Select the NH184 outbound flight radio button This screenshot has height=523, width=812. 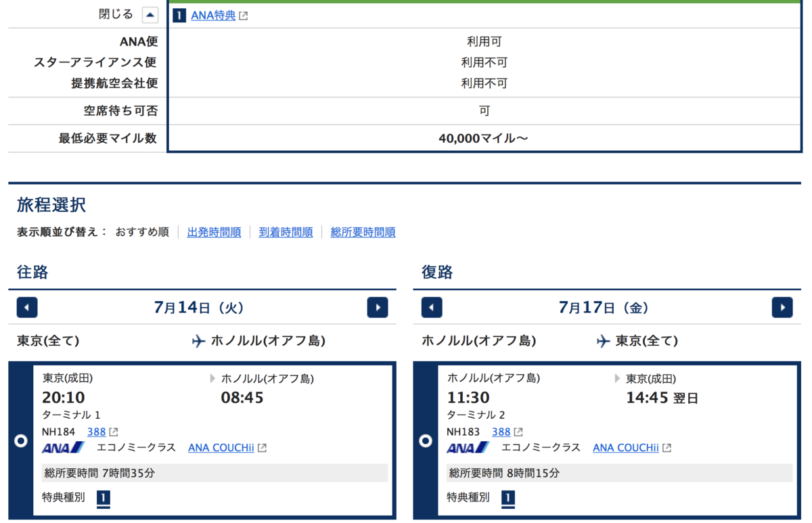click(x=21, y=441)
